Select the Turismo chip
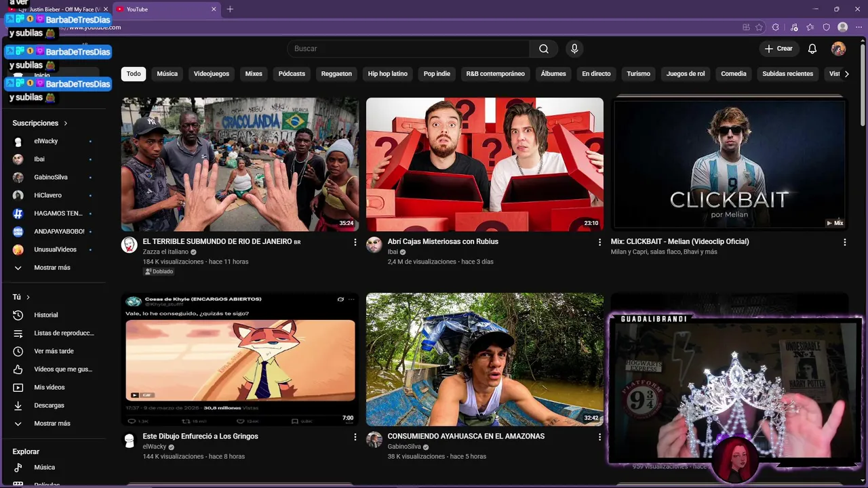This screenshot has width=868, height=488. [638, 74]
